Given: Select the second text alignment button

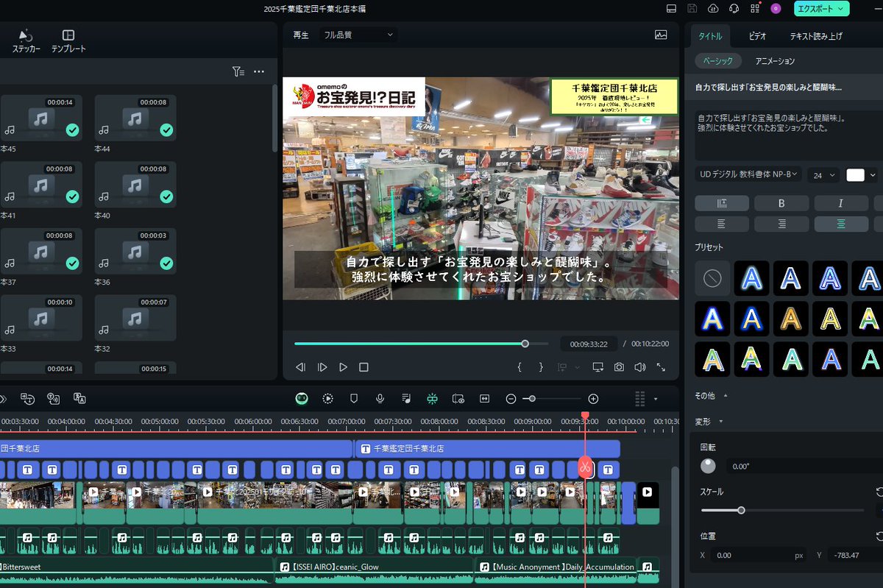Looking at the screenshot, I should [781, 224].
